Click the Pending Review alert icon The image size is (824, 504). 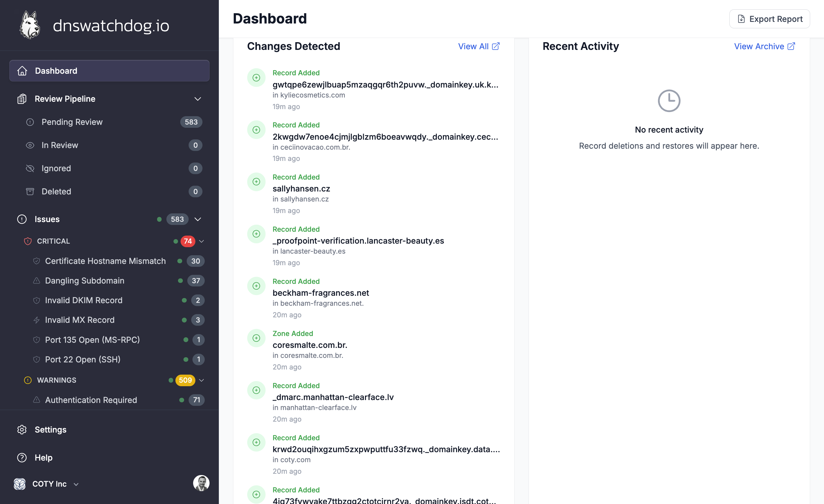[30, 122]
